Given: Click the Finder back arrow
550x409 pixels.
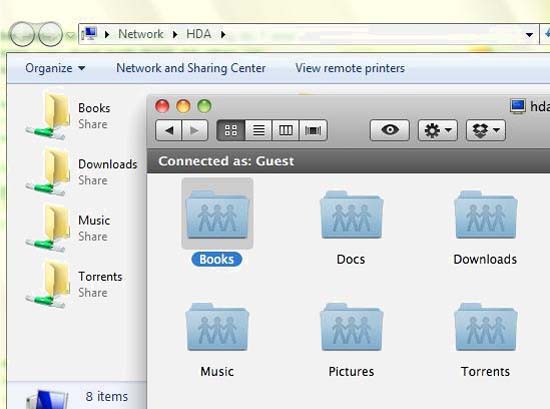Looking at the screenshot, I should point(169,130).
